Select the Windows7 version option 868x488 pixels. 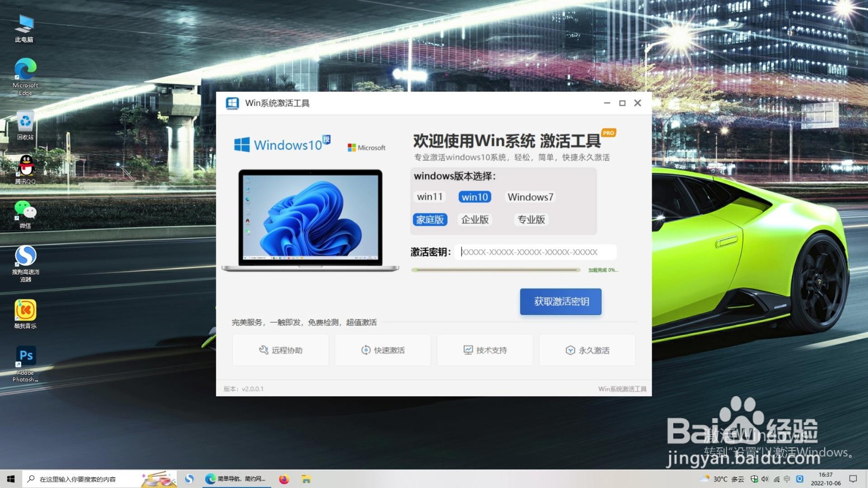(530, 197)
